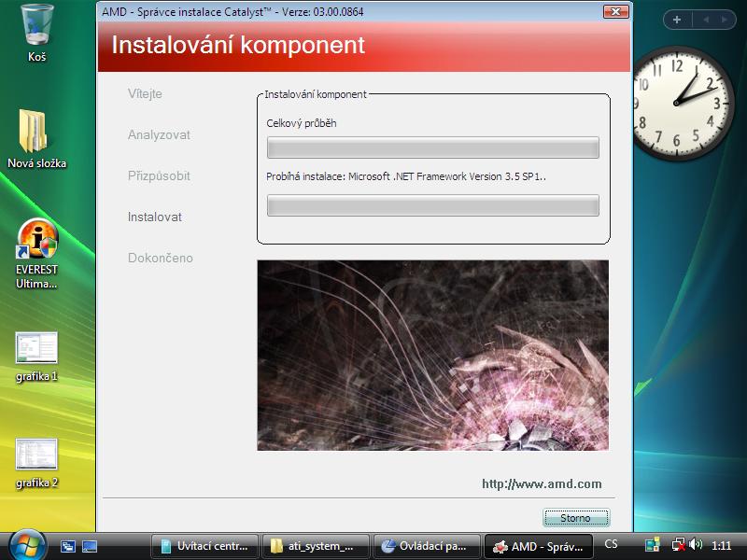The width and height of the screenshot is (747, 560).
Task: Click the 1:11 taskbar clock
Action: [721, 546]
